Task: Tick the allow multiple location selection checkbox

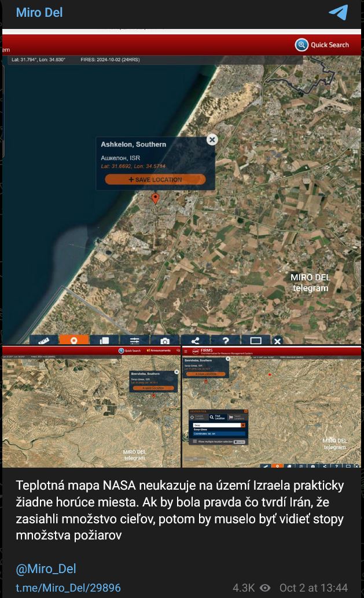Action: point(195,442)
